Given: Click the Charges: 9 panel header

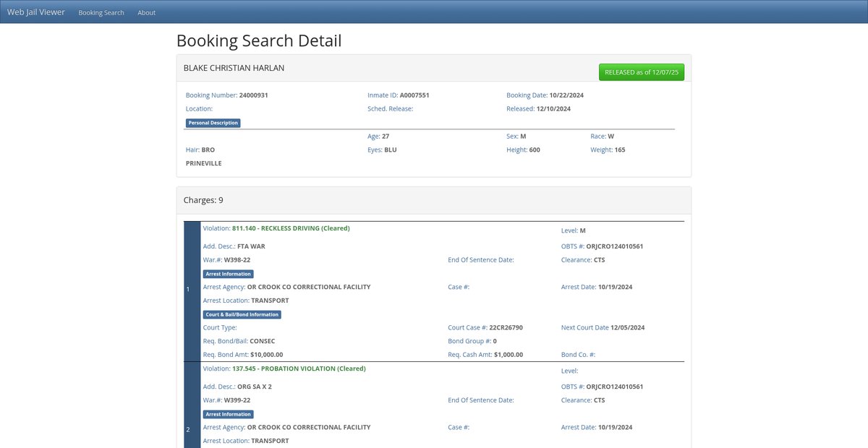Looking at the screenshot, I should pyautogui.click(x=208, y=199).
